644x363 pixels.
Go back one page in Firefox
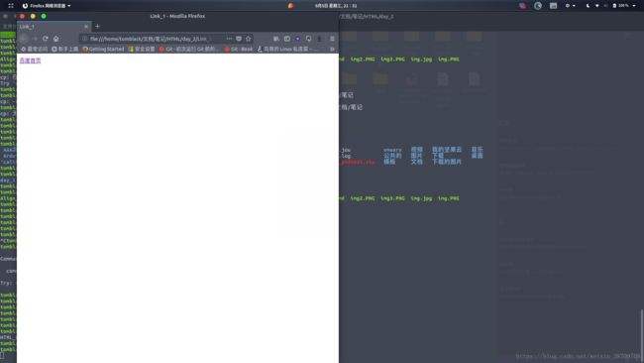coord(24,39)
